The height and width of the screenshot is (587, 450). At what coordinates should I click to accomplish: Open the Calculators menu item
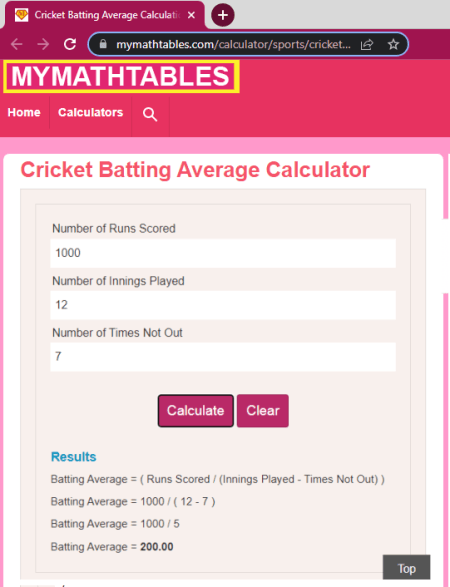coord(91,112)
